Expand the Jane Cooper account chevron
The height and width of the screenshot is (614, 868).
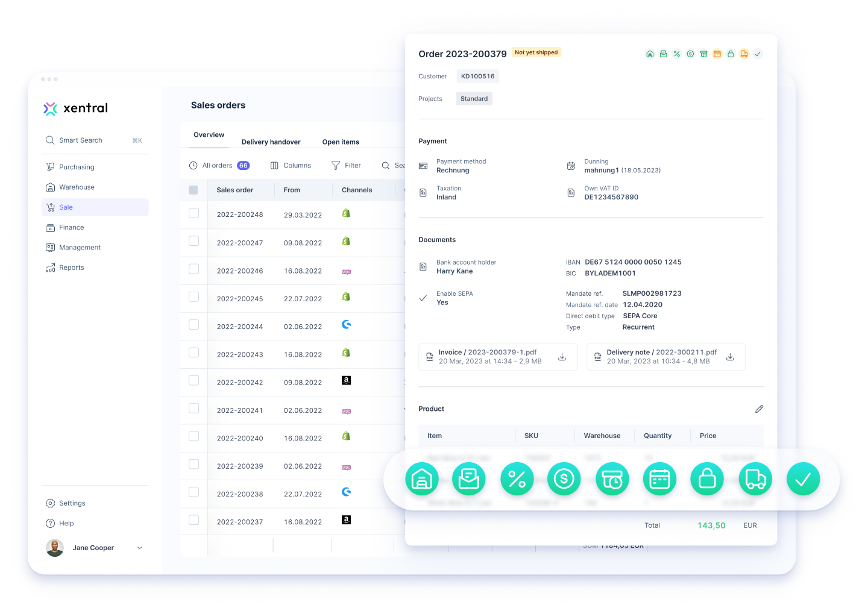pos(140,548)
